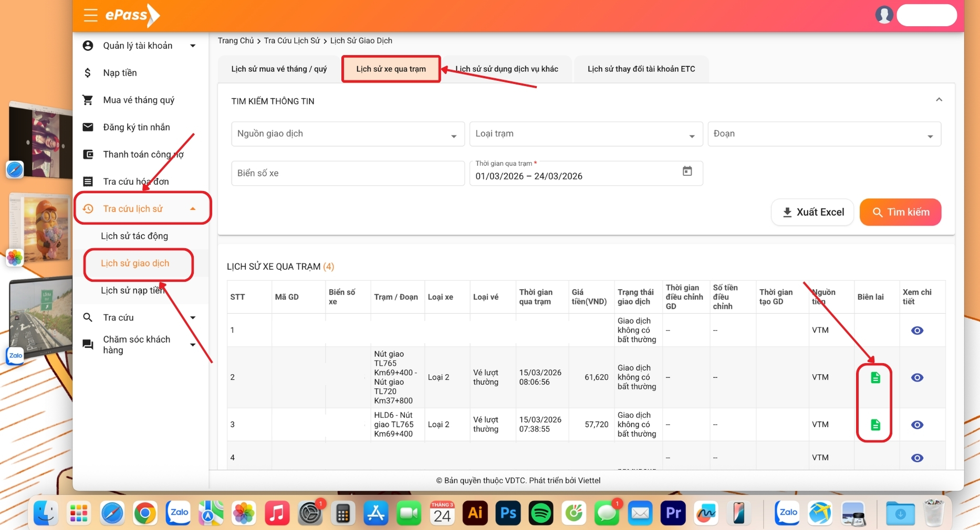Open Google Chrome in the dock
The image size is (980, 530).
pyautogui.click(x=145, y=513)
